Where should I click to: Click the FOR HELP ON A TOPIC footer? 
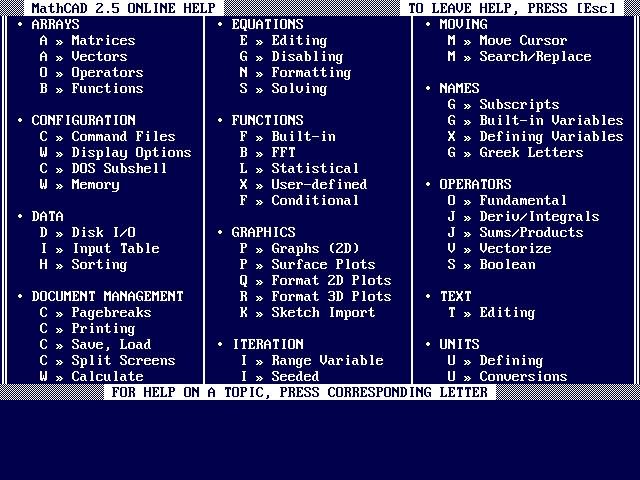pyautogui.click(x=300, y=392)
